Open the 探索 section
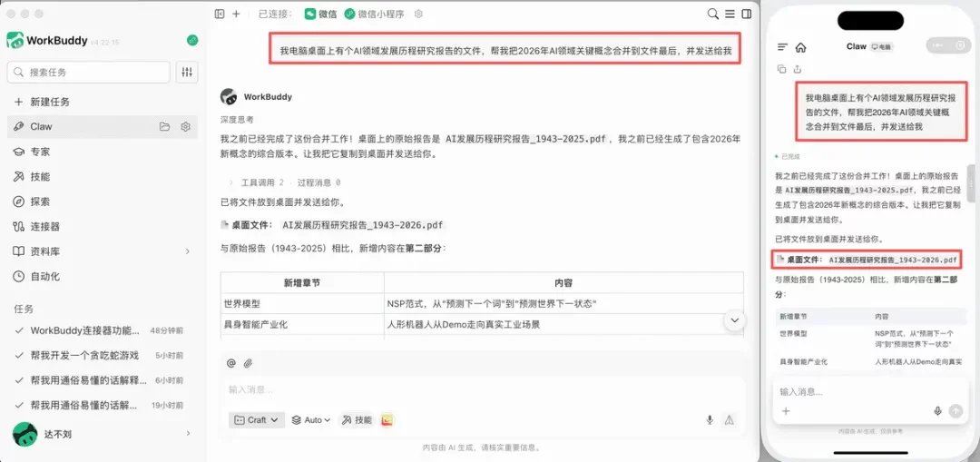Image resolution: width=980 pixels, height=462 pixels. [x=103, y=202]
